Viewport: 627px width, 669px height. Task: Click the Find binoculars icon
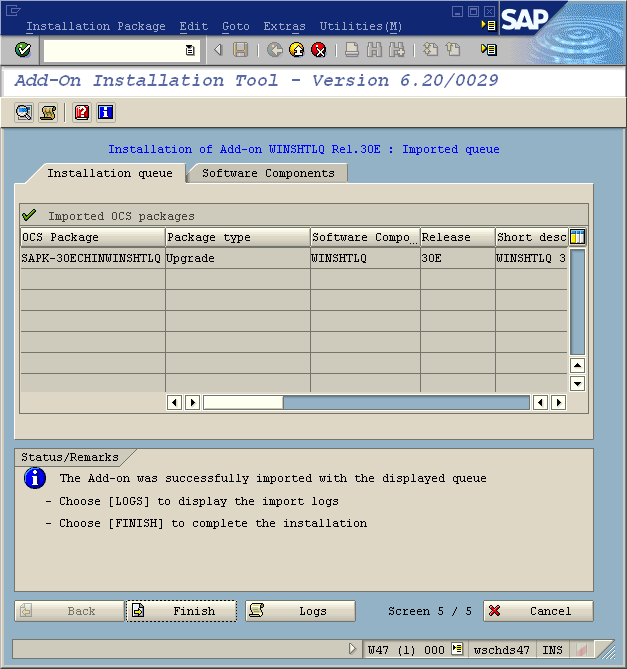pyautogui.click(x=374, y=50)
